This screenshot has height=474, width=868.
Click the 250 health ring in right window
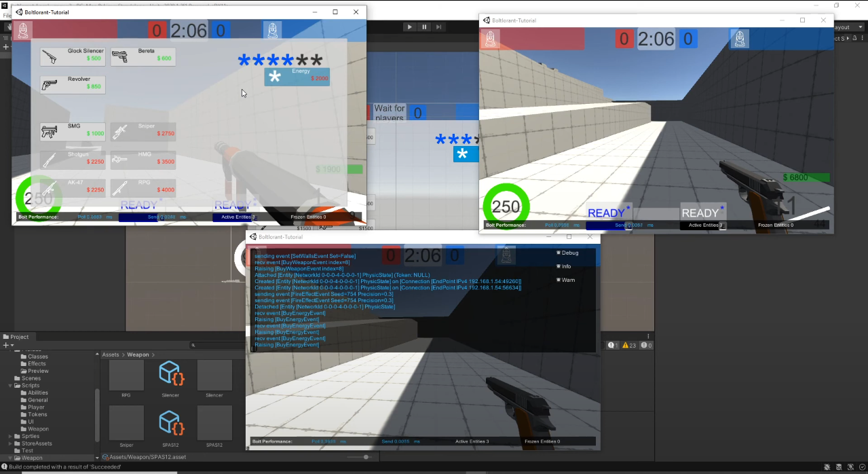(506, 206)
